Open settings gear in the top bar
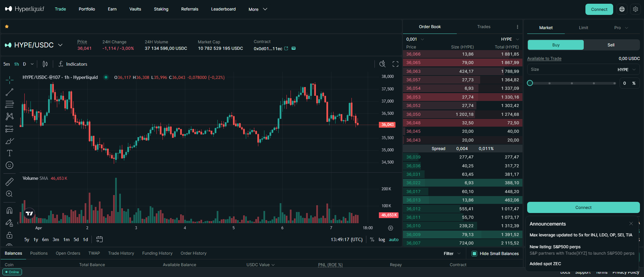Screen dimensions: 644x277 636,9
